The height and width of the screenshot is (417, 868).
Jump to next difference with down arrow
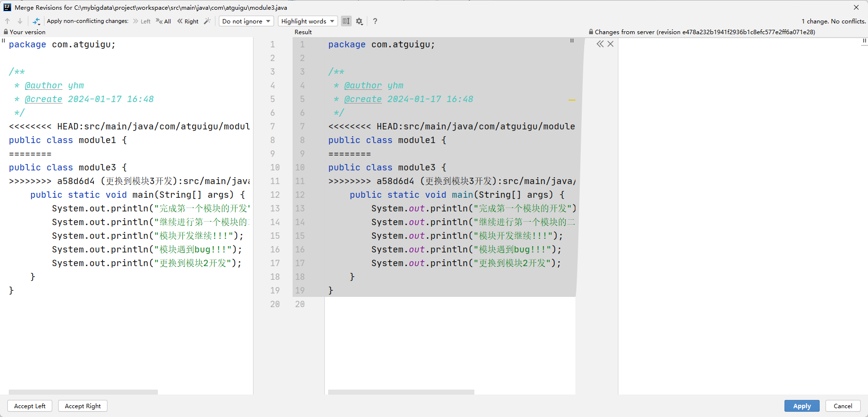click(20, 21)
